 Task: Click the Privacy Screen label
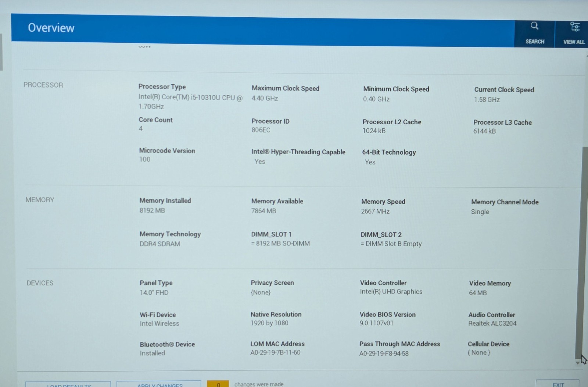[x=272, y=283]
